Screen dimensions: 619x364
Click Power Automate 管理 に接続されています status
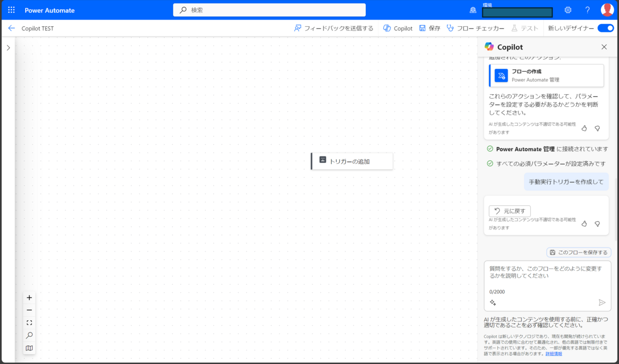(x=547, y=149)
